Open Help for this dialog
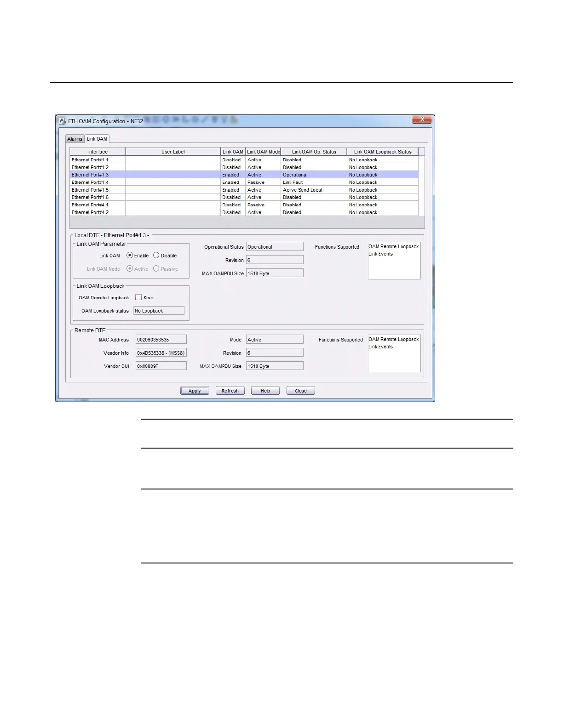This screenshot has width=563, height=728. 265,391
